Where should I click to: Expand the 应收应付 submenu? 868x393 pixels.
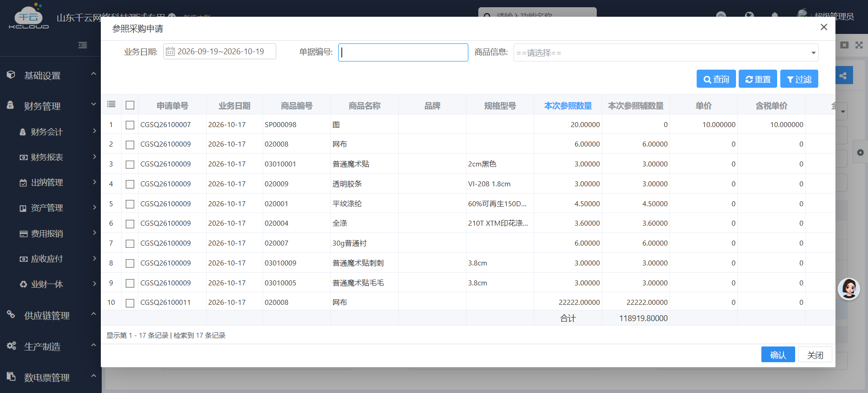tap(94, 258)
